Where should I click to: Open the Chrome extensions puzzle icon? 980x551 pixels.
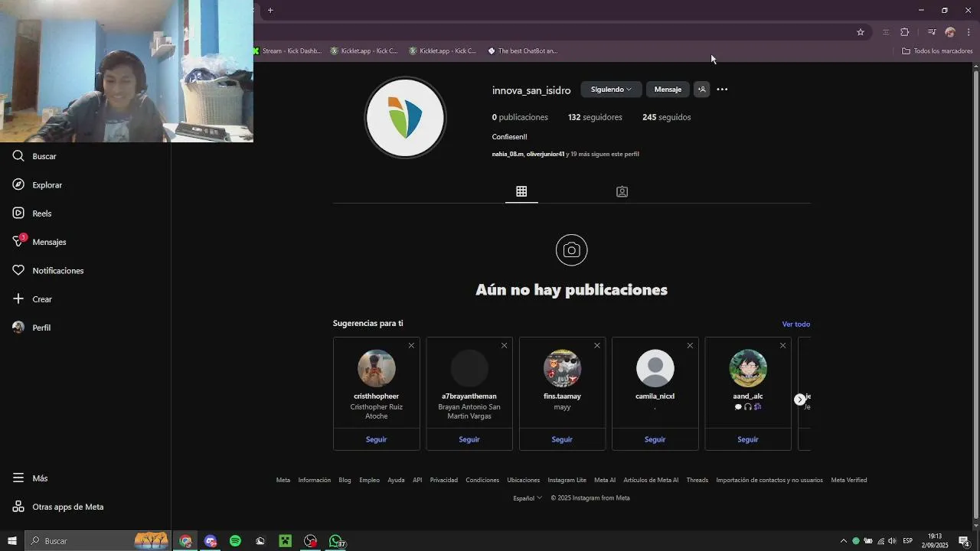pyautogui.click(x=905, y=32)
